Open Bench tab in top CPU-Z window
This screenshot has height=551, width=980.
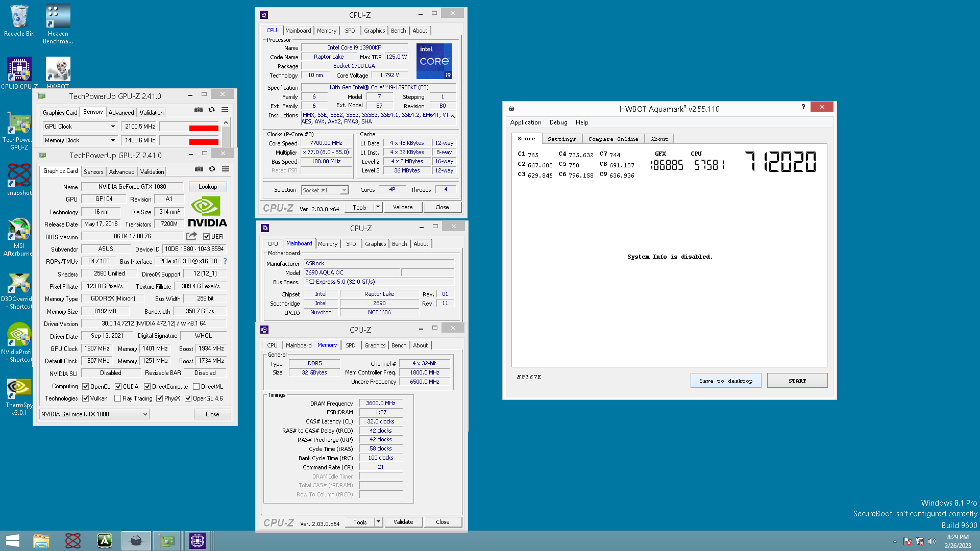tap(399, 31)
